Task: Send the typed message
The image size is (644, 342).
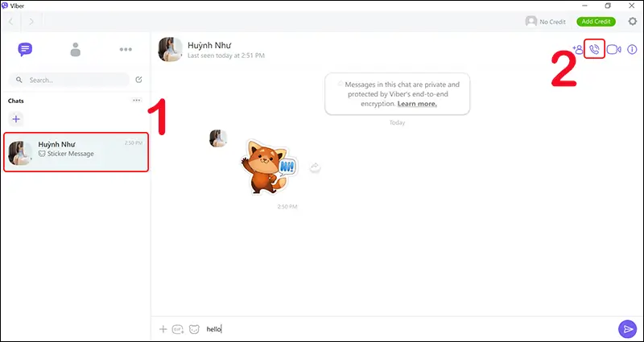Action: tap(628, 329)
